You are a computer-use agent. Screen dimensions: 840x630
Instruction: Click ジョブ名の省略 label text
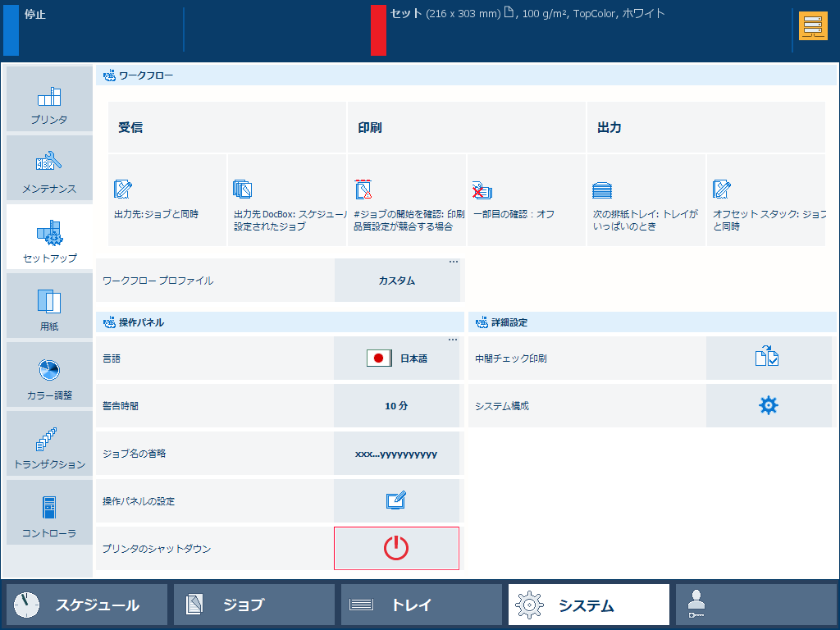[135, 453]
